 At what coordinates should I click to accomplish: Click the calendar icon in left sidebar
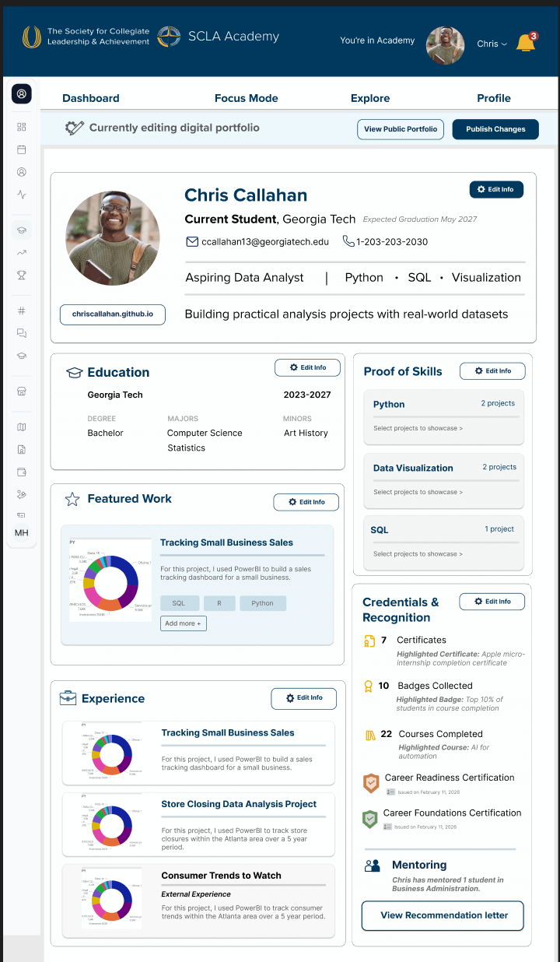22,149
